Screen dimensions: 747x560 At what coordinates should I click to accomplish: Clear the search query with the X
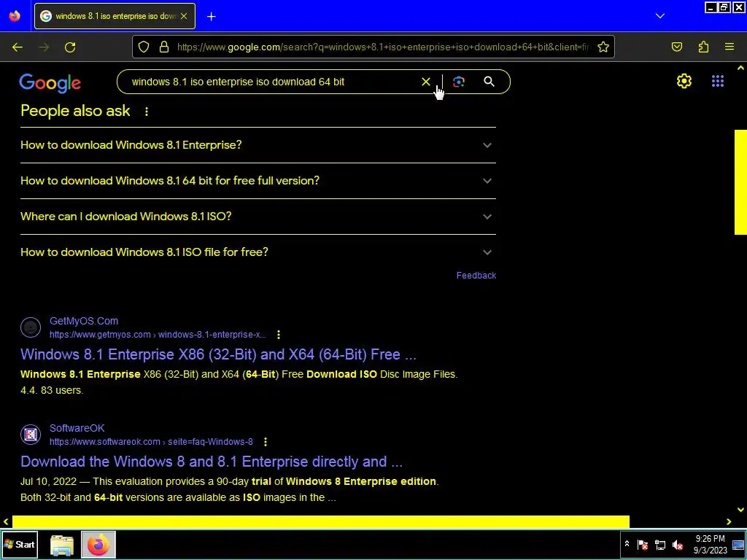(426, 82)
